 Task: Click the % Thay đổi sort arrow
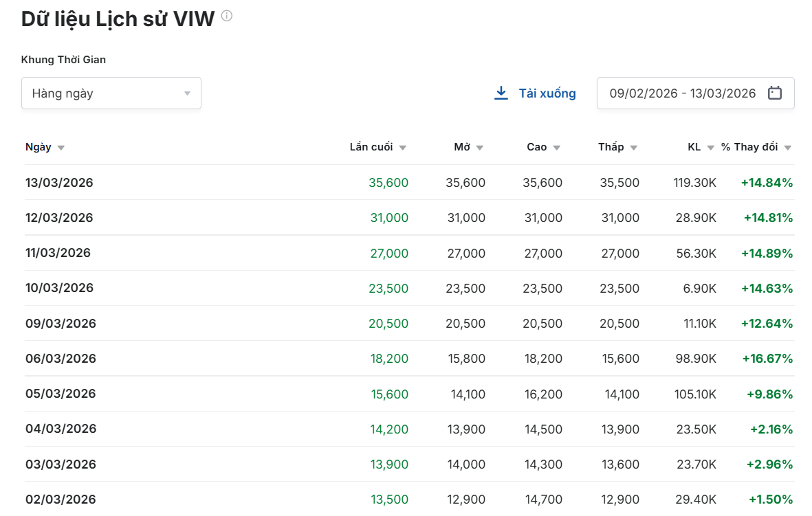(788, 148)
